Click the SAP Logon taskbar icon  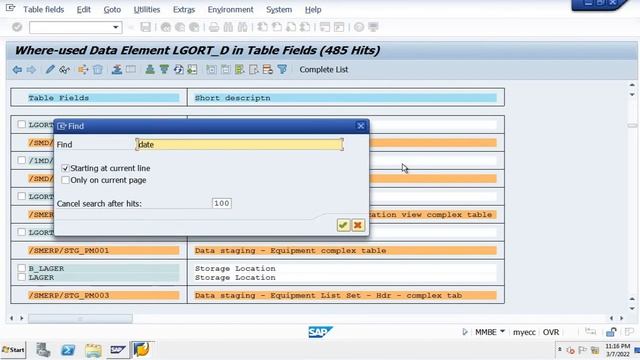click(118, 350)
